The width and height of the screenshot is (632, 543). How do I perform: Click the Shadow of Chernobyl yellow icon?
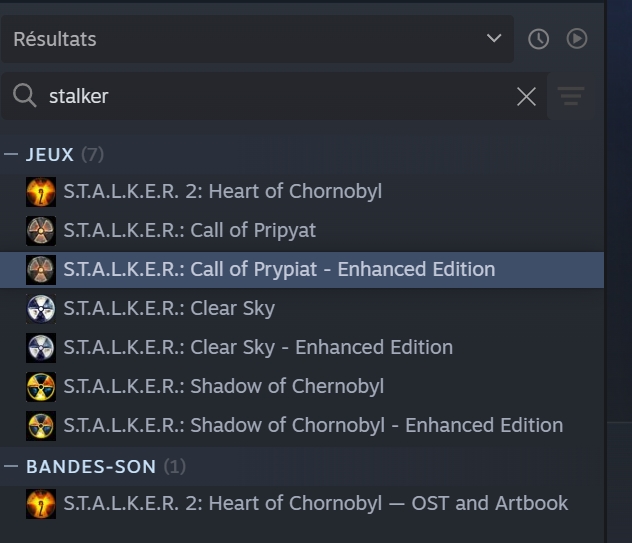tap(41, 387)
